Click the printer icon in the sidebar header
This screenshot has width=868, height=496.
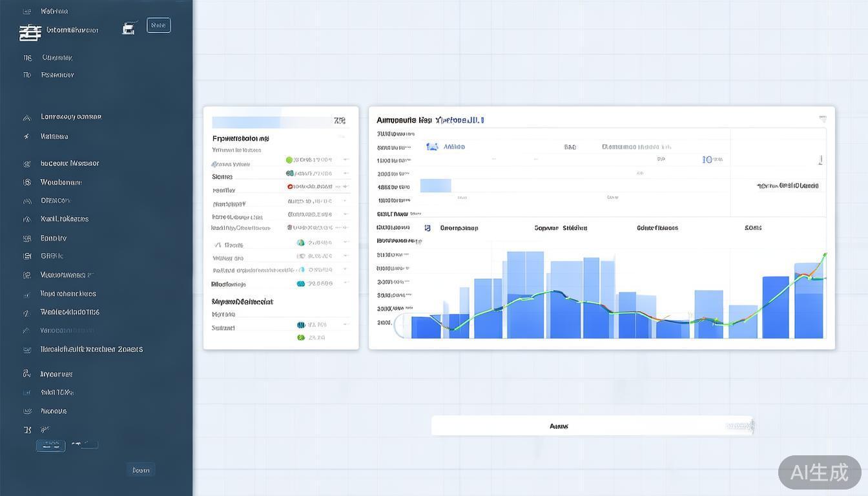coord(130,28)
